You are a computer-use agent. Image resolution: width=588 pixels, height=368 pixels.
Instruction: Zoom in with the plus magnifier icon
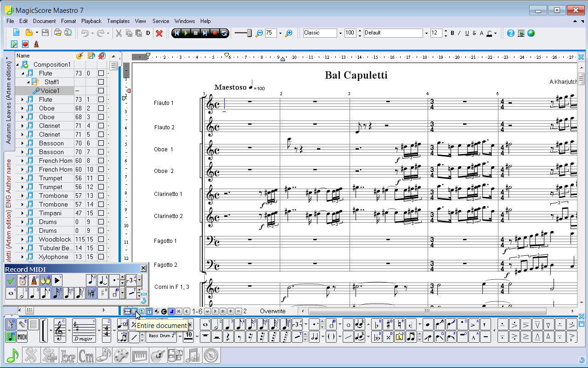tap(288, 33)
